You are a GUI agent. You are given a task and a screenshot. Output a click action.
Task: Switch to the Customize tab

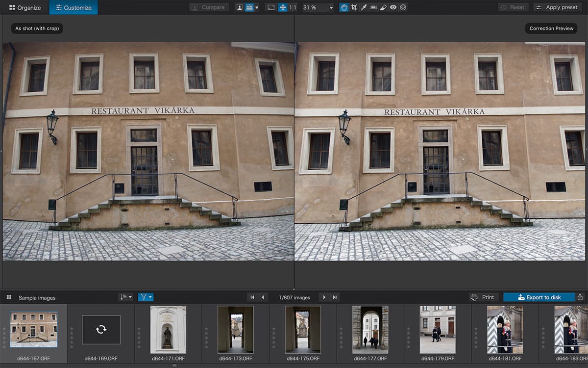pos(73,7)
